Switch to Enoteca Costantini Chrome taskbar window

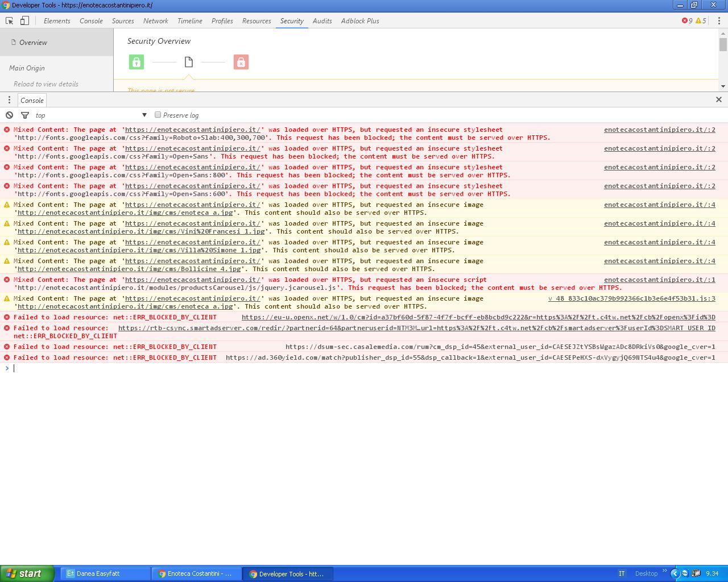[x=197, y=573]
